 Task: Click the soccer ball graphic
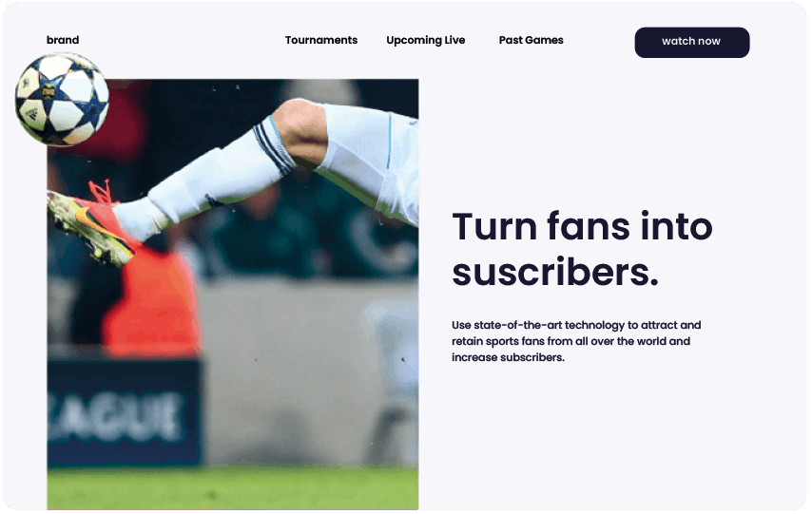pos(62,99)
